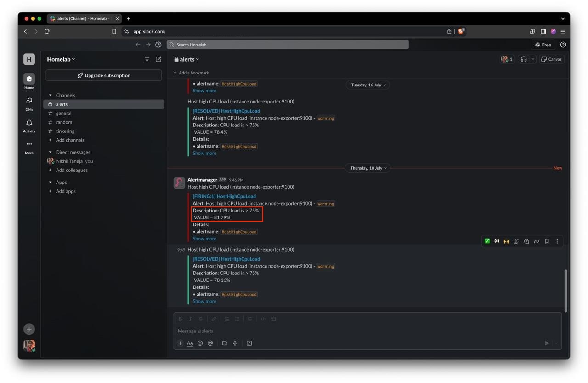Add the eyes reaction to the message
This screenshot has width=588, height=383.
pyautogui.click(x=497, y=241)
